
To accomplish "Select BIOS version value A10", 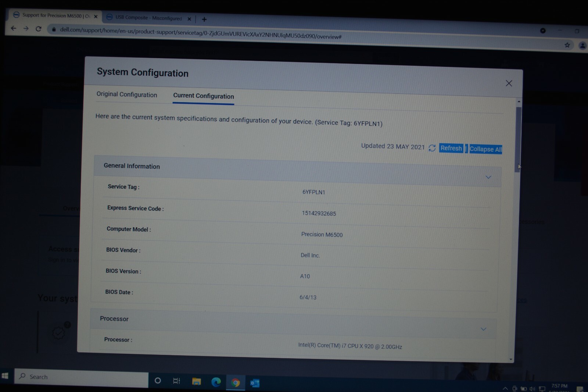I will pyautogui.click(x=305, y=276).
